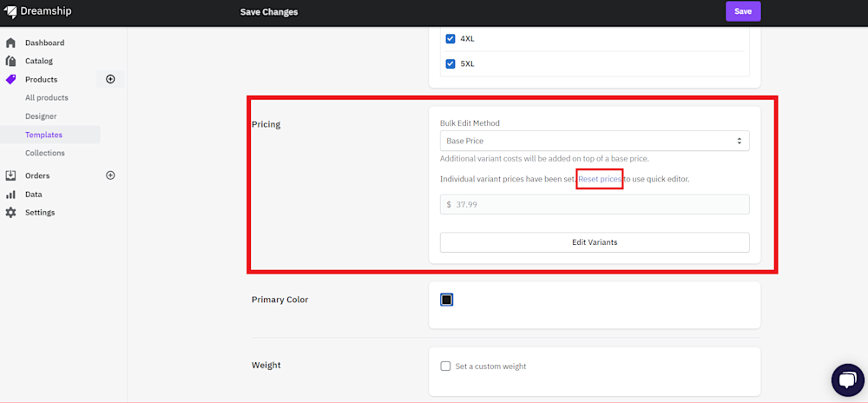
Task: Create new order with plus icon
Action: tap(110, 175)
